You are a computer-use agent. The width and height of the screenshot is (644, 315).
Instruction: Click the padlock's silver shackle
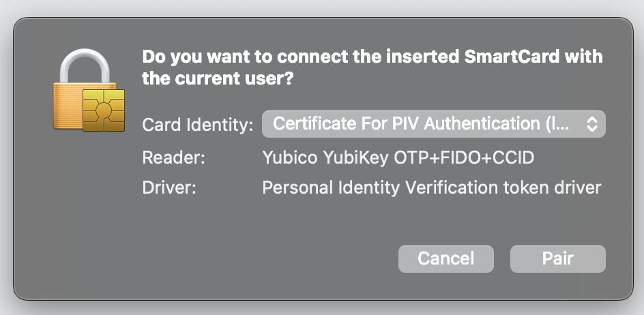pyautogui.click(x=85, y=65)
